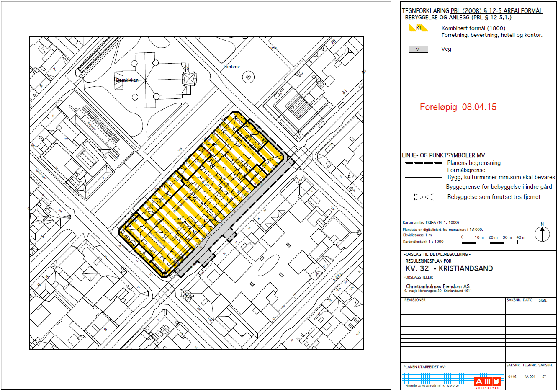Click the 'Kartmålestokk 1 : 1000' note
Viewport: 558px width, 392px height.
[x=423, y=242]
